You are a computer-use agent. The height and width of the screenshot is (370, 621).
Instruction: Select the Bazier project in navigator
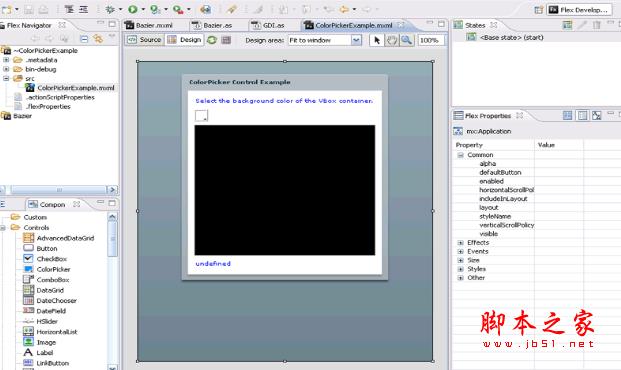click(x=17, y=116)
